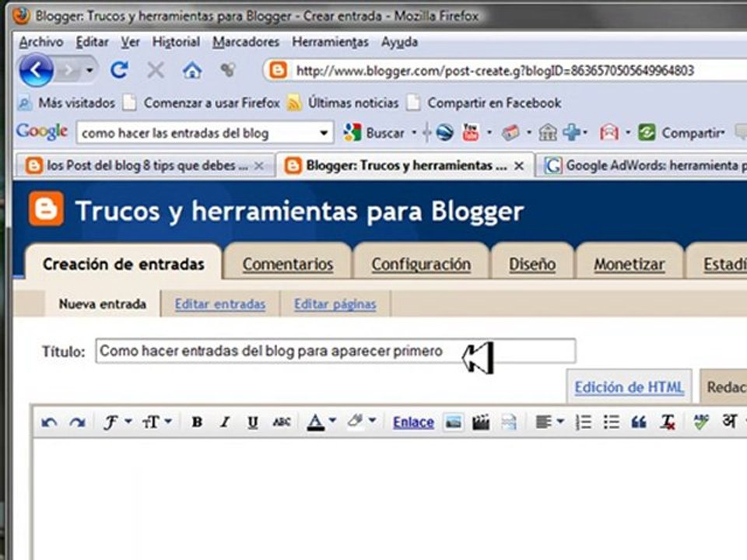This screenshot has width=747, height=560.
Task: Click the Blogger favicon in address bar
Action: 278,71
